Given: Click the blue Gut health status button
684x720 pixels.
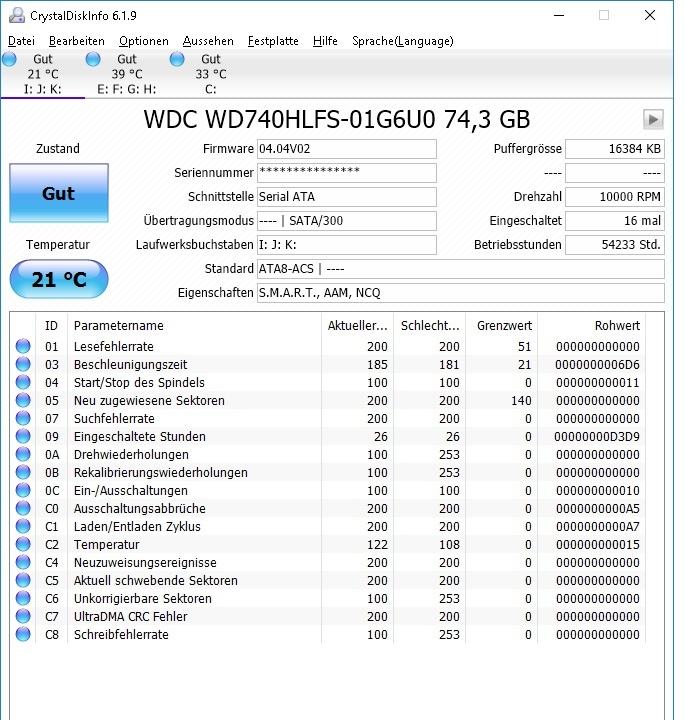Looking at the screenshot, I should 59,193.
